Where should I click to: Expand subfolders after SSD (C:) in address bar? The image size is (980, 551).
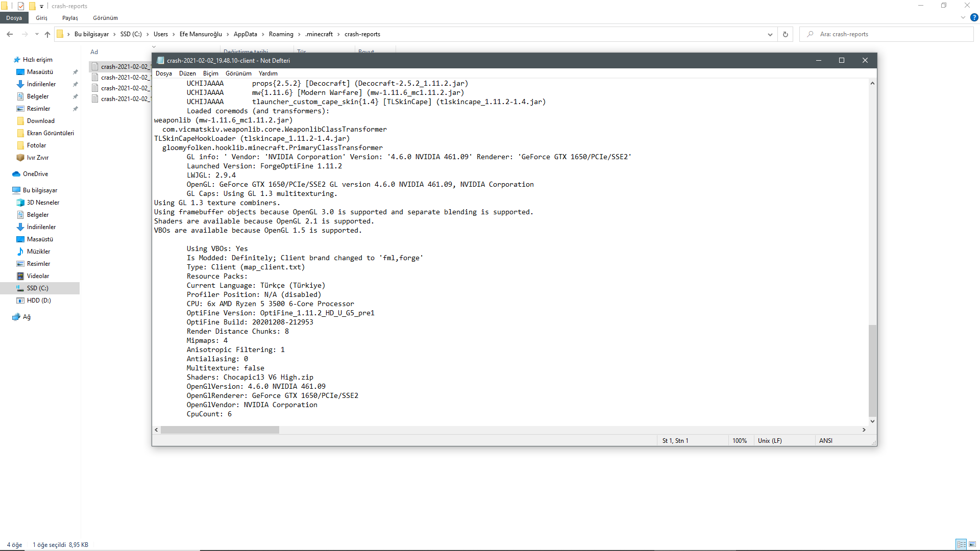coord(148,34)
